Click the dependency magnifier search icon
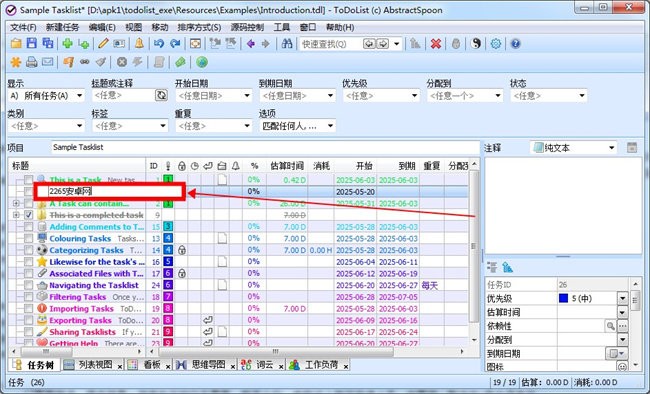Viewport: 650px width, 394px height. point(610,326)
